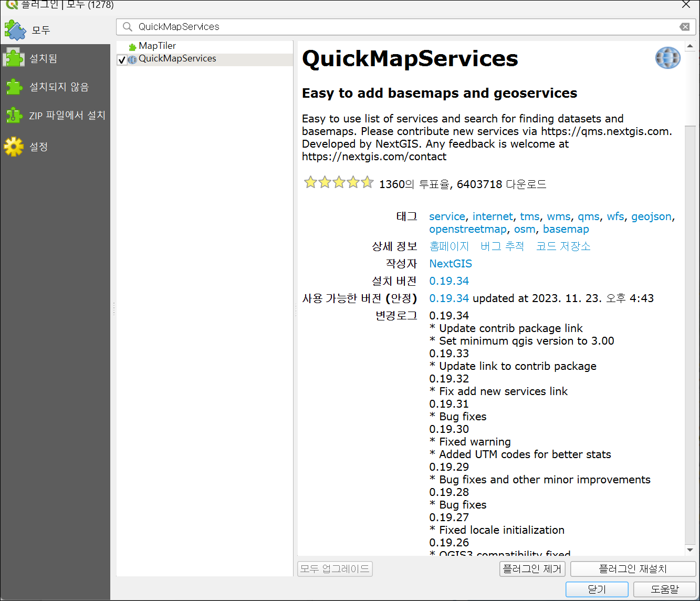700x601 pixels.
Task: Click the 설치됨 installed puzzle icon
Action: (14, 58)
